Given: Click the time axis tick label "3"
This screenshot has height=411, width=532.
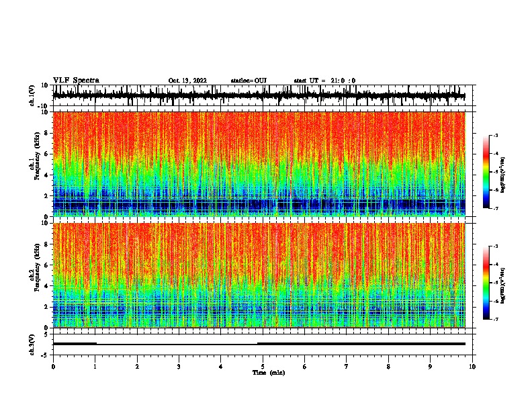Looking at the screenshot, I should [179, 367].
